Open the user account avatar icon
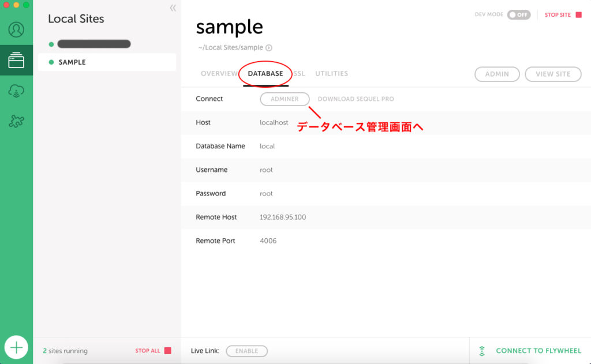Viewport: 591px width, 364px height. [x=16, y=29]
